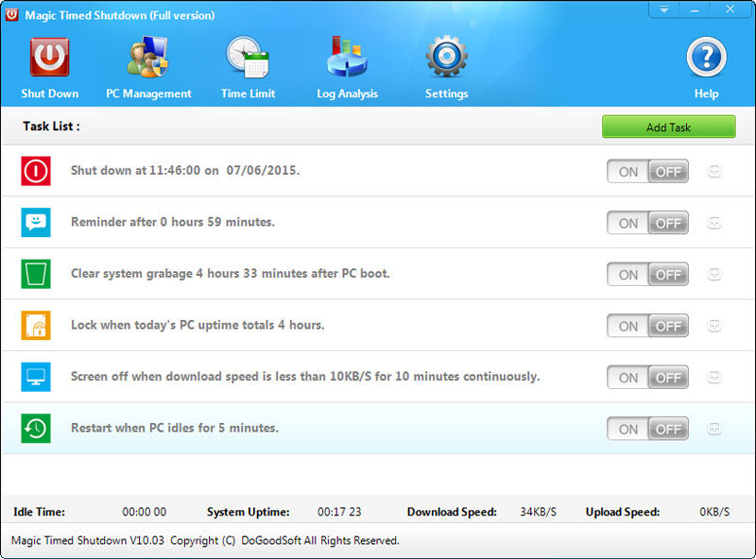
Task: Click the Restart when PC idles task text
Action: point(175,429)
